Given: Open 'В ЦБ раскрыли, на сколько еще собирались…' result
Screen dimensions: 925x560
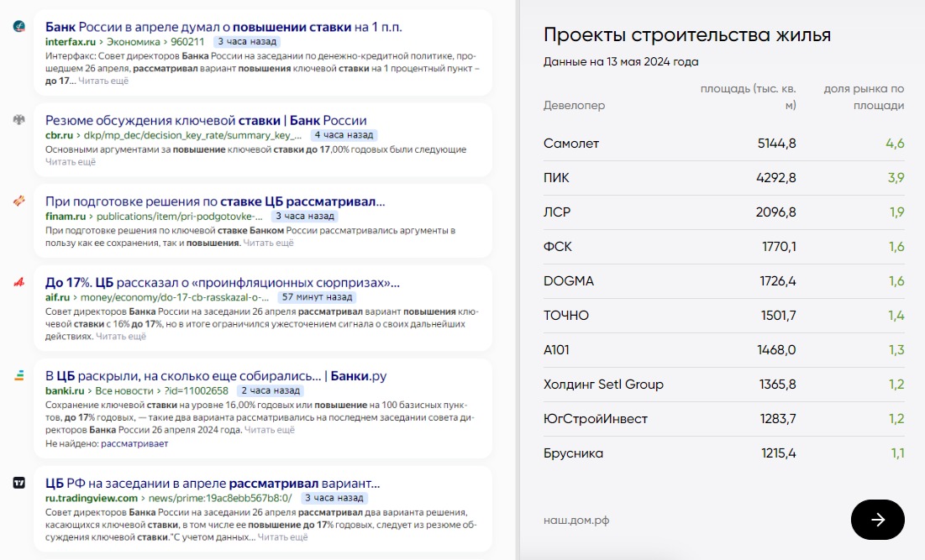Looking at the screenshot, I should (216, 376).
